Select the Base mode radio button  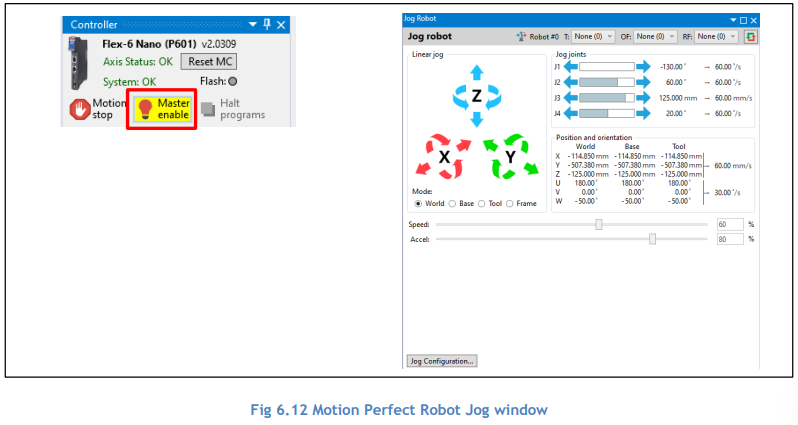pyautogui.click(x=452, y=204)
